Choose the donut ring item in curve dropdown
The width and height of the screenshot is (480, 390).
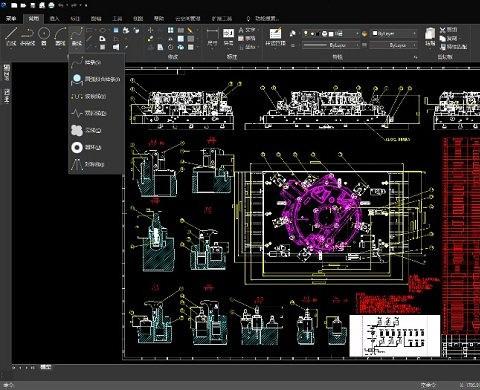[87, 147]
